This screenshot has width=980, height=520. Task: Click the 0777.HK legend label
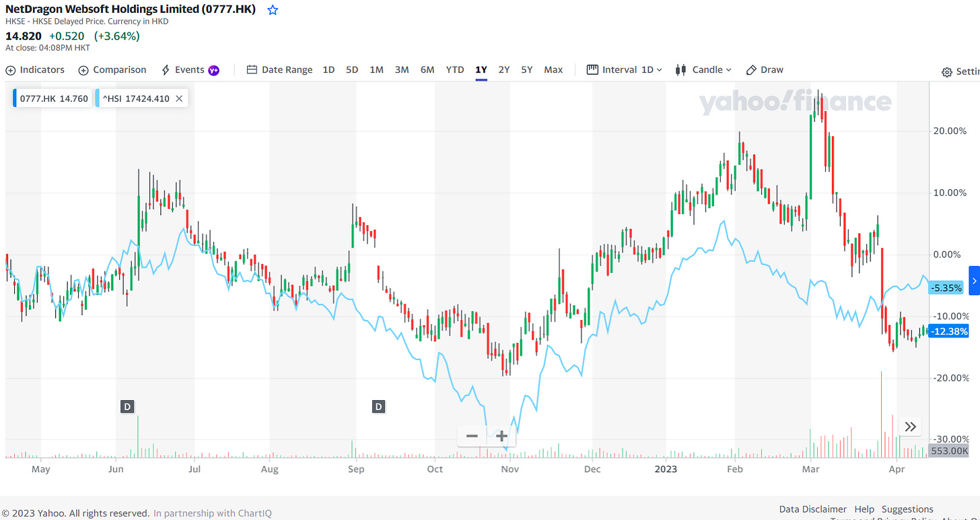pyautogui.click(x=53, y=98)
